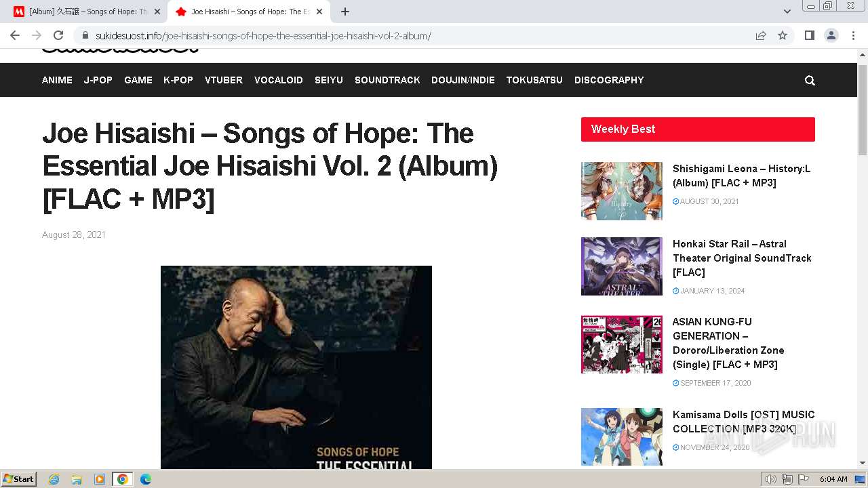Select the DISCOGRAPHY menu item

pos(609,80)
